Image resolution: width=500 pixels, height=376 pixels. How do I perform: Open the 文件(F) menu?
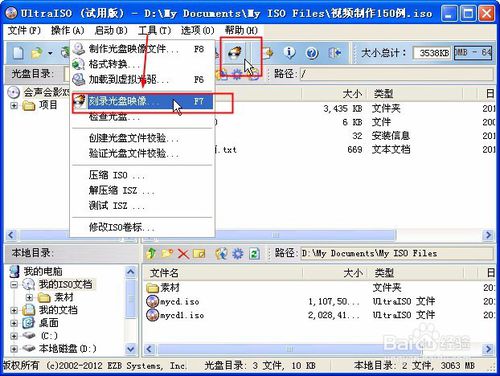pyautogui.click(x=24, y=31)
